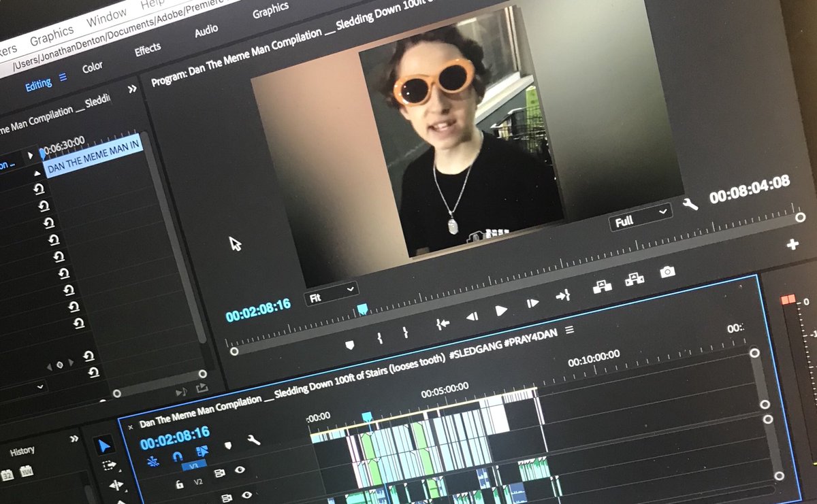Click the timeline blue playhead marker
The height and width of the screenshot is (504, 817).
tap(366, 416)
